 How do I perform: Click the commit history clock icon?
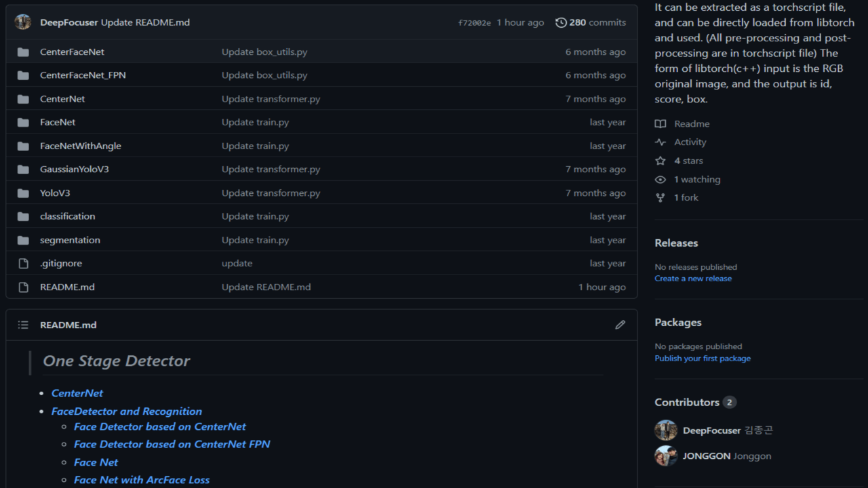(561, 22)
